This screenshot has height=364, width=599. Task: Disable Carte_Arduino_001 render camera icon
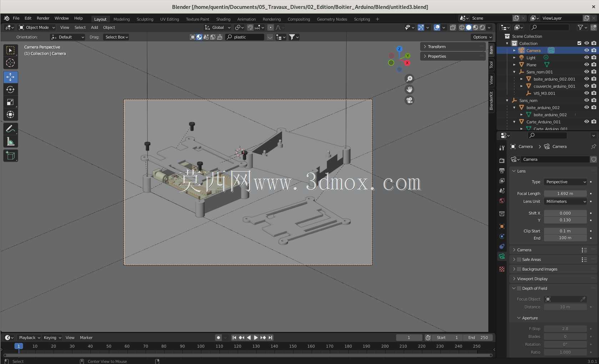[594, 122]
